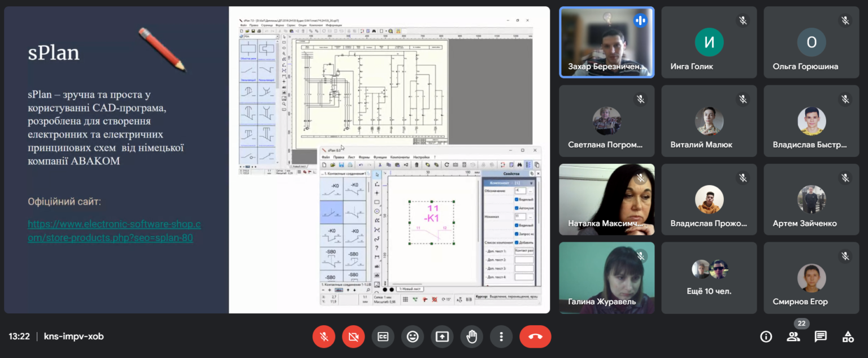
Task: Open the official site link on slide
Action: click(114, 231)
